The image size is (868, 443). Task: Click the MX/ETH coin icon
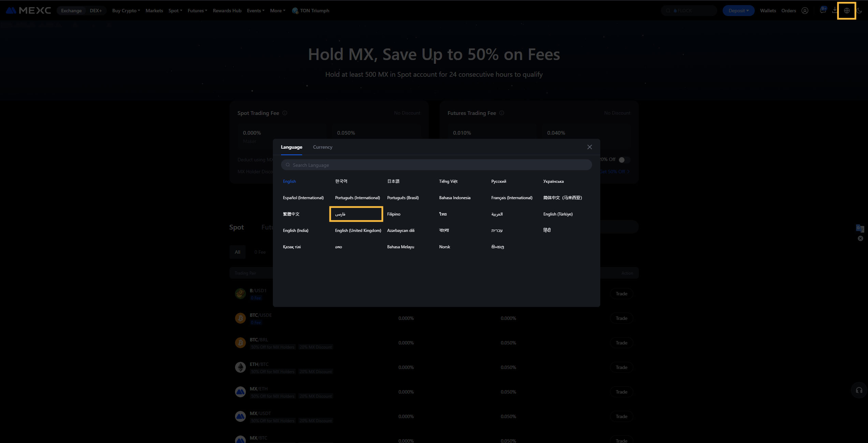pyautogui.click(x=240, y=392)
